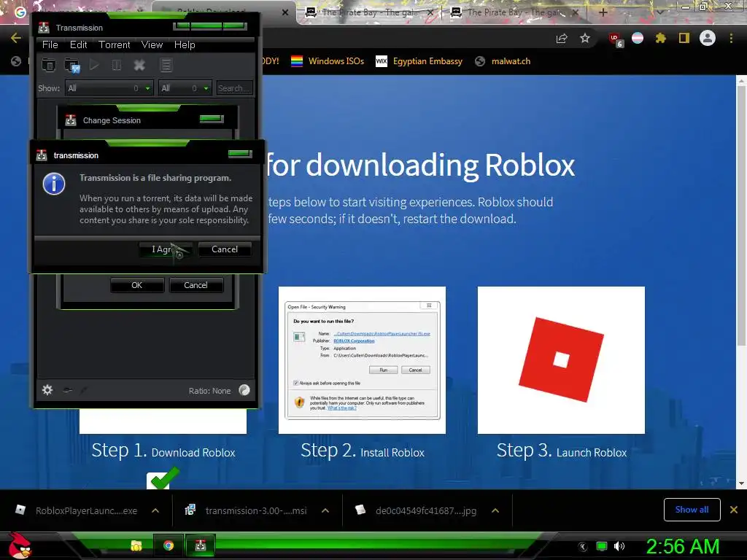
Task: Click Cancel in Change Session dialog
Action: coord(196,285)
